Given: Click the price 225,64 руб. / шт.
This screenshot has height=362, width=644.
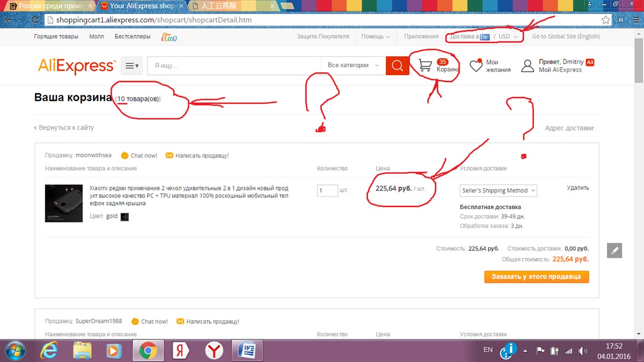Looking at the screenshot, I should [400, 188].
